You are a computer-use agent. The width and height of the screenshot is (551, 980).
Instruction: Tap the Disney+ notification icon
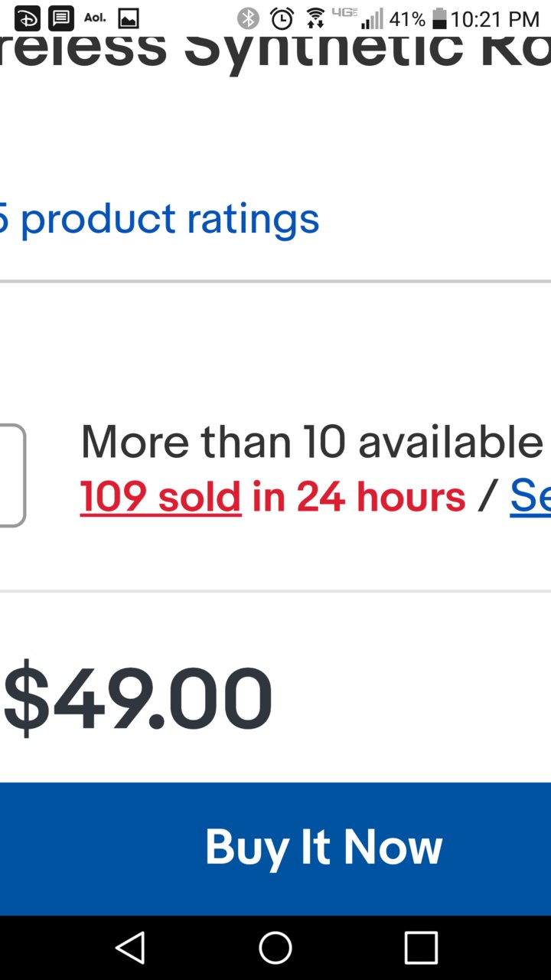pyautogui.click(x=28, y=18)
